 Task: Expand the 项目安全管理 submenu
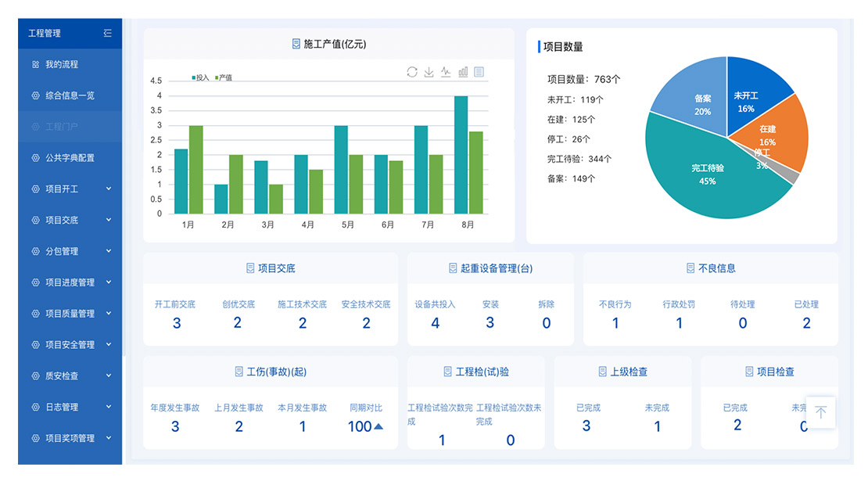click(109, 344)
